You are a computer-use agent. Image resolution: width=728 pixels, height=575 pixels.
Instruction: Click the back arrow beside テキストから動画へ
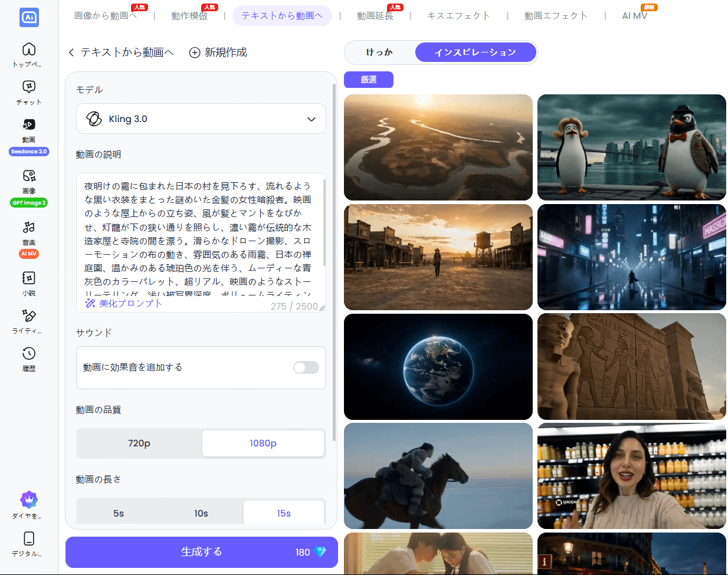pyautogui.click(x=71, y=52)
